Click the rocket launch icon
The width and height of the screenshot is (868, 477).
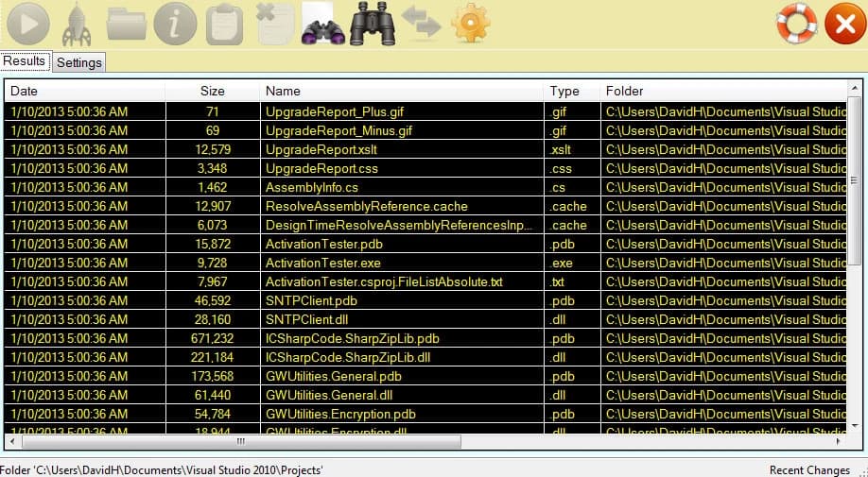tap(77, 25)
